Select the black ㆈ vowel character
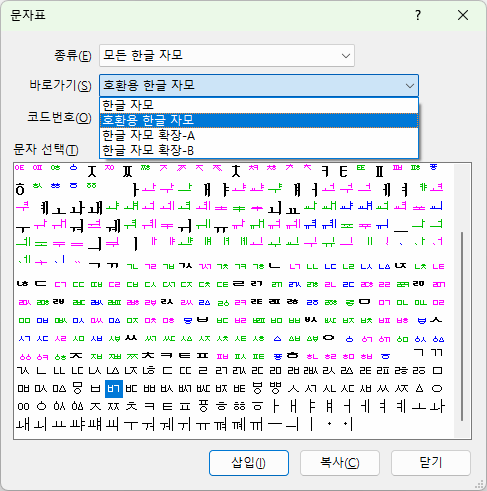Screen dimensions: 487x491 coord(95,425)
